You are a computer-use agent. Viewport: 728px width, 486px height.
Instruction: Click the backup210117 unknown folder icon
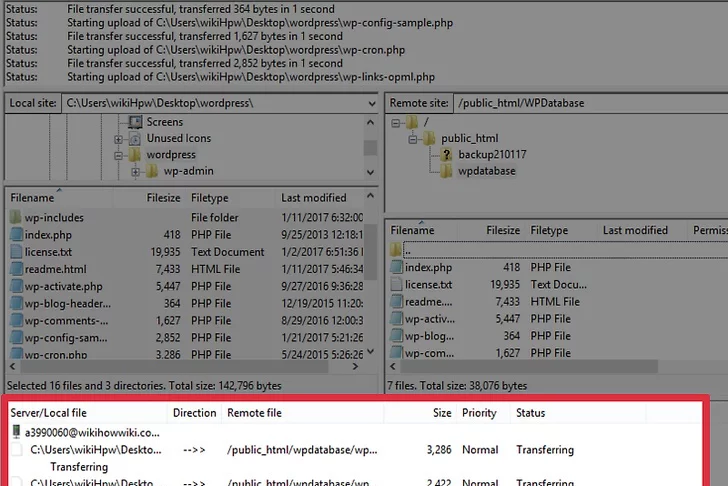click(x=446, y=154)
